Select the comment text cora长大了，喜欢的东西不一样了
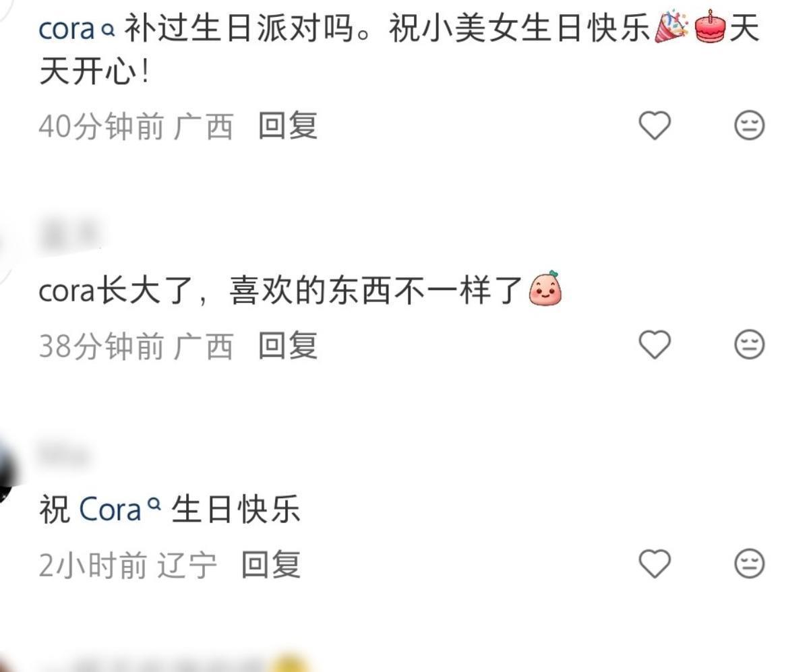The height and width of the screenshot is (672, 809). tap(281, 291)
